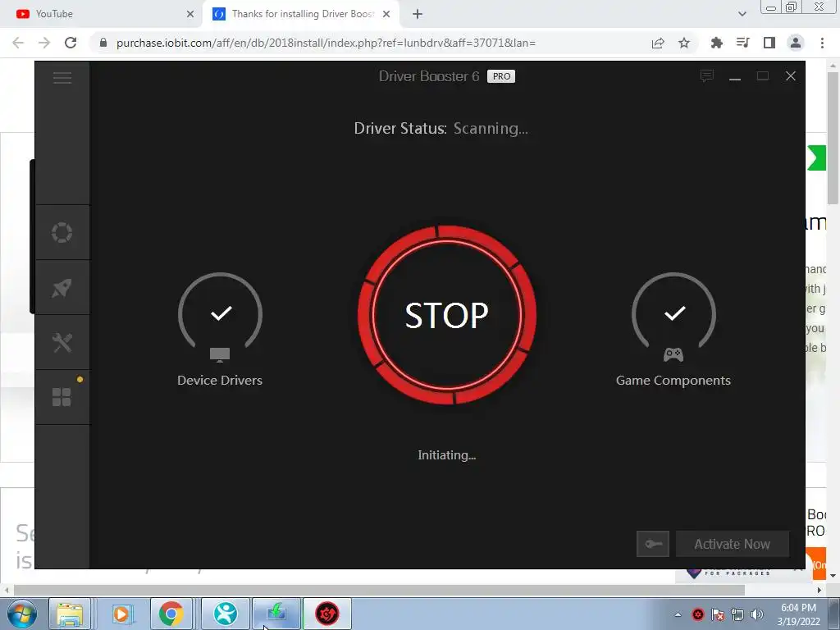Click the page vertical scrollbar thumb

[833, 138]
